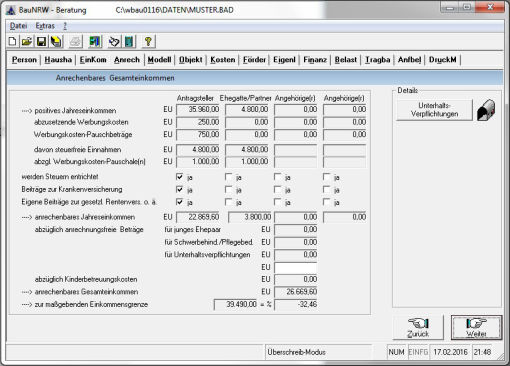510x366 pixels.
Task: Switch to the Hausha tab
Action: pyautogui.click(x=58, y=60)
